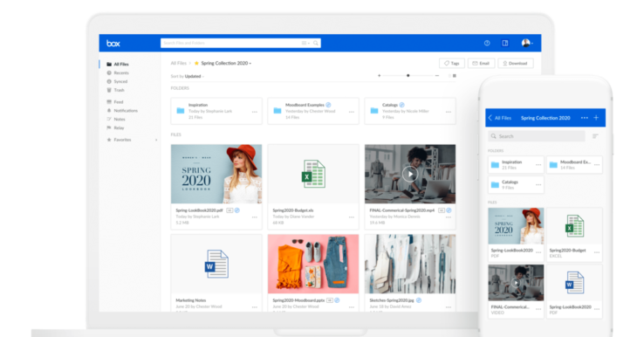
Task: Open Notifications in the left sidebar
Action: [x=122, y=111]
